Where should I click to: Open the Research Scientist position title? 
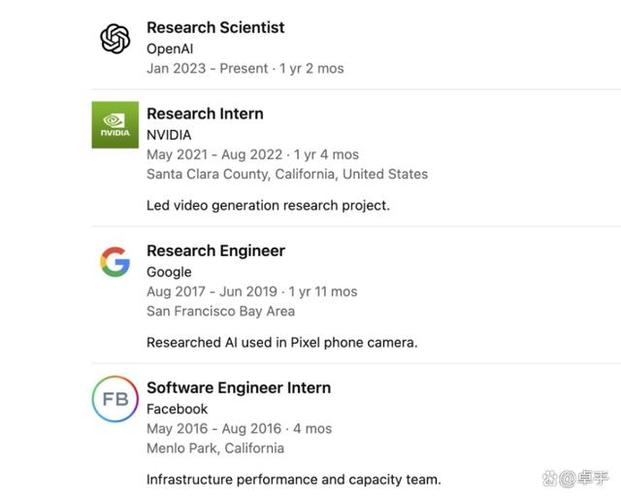[x=215, y=27]
